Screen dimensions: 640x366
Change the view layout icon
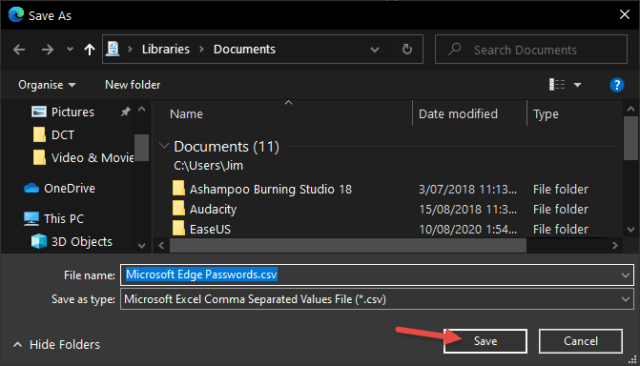(x=557, y=85)
